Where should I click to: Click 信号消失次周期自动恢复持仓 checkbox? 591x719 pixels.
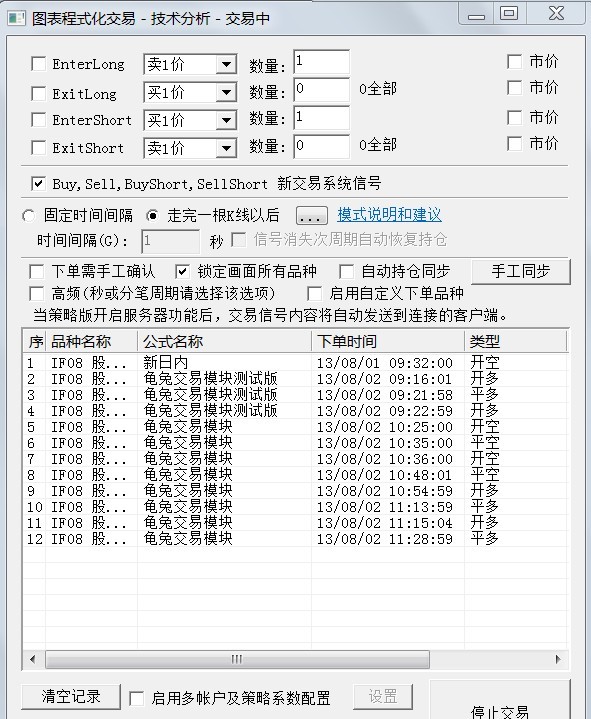click(238, 240)
